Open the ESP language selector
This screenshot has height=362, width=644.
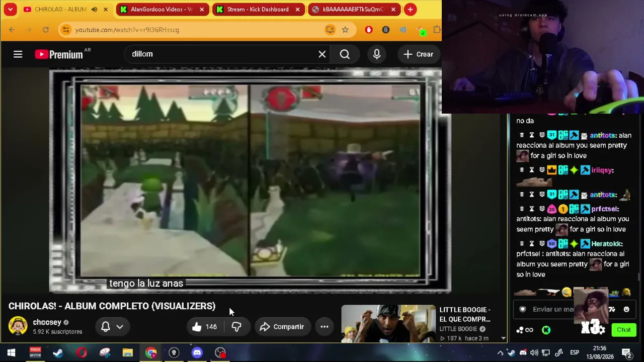coord(575,352)
